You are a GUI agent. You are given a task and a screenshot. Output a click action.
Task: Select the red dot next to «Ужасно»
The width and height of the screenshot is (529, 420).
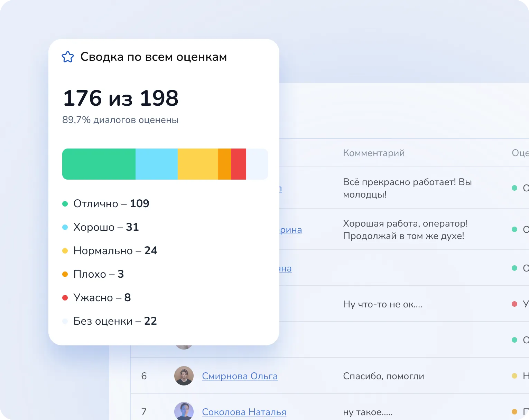pyautogui.click(x=65, y=297)
